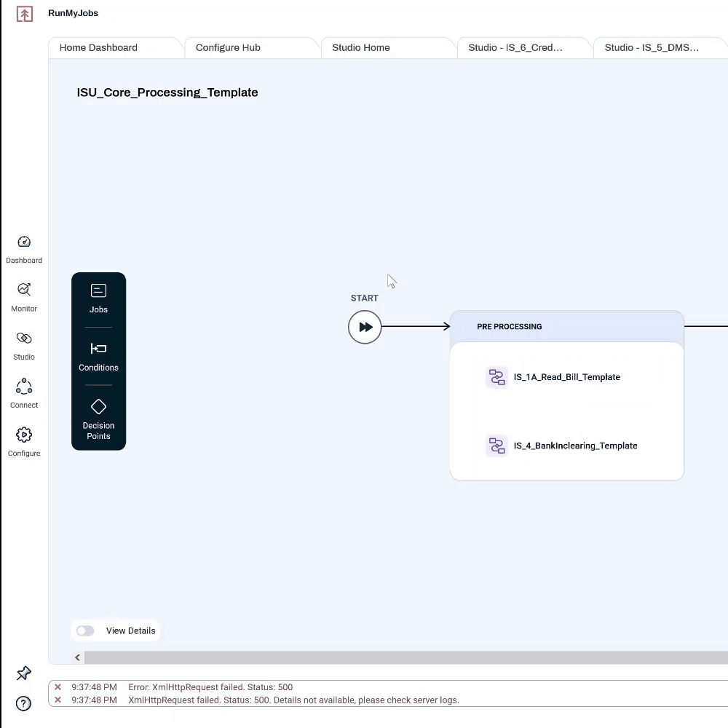728x728 pixels.
Task: Select the Jobs palette tool
Action: 98,298
